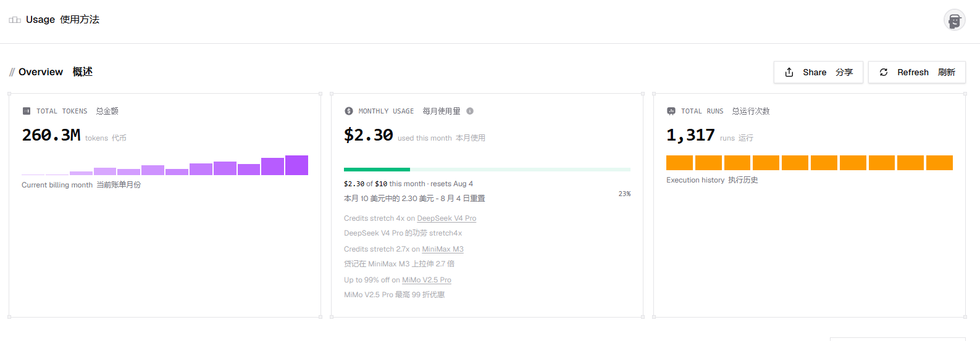
Task: Click the 1,317 runs count
Action: point(690,135)
